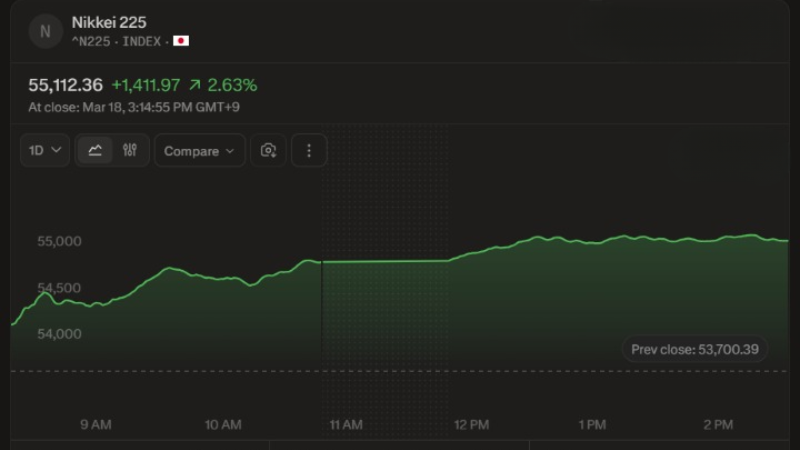Viewport: 800px width, 450px height.
Task: Open the 1D time range dropdown
Action: click(x=45, y=150)
